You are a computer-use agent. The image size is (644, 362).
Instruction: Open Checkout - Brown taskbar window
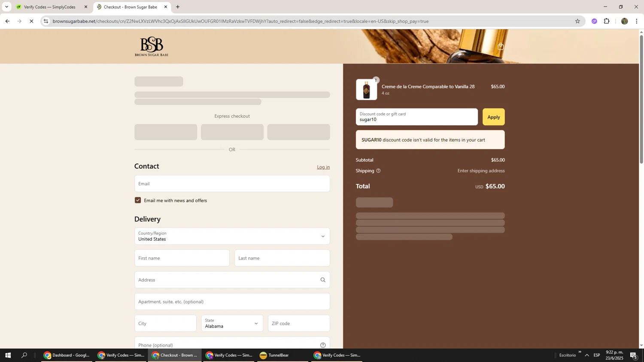tap(175, 355)
